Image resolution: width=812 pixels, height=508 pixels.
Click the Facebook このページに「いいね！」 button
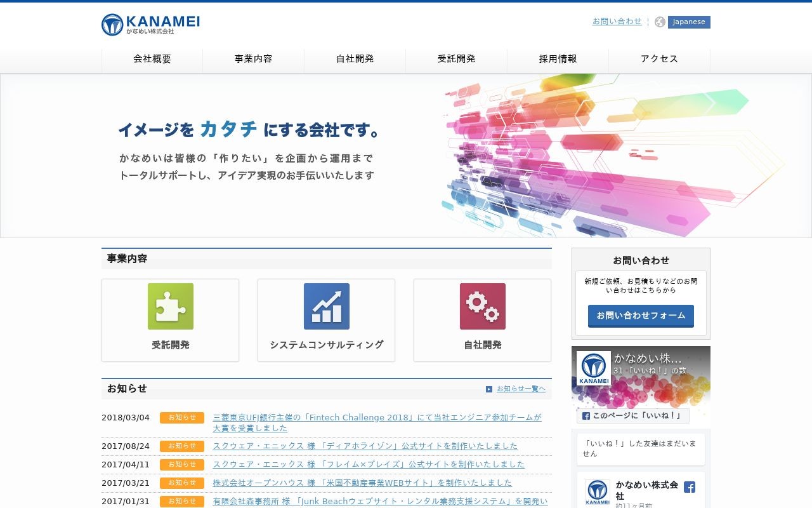(x=633, y=416)
